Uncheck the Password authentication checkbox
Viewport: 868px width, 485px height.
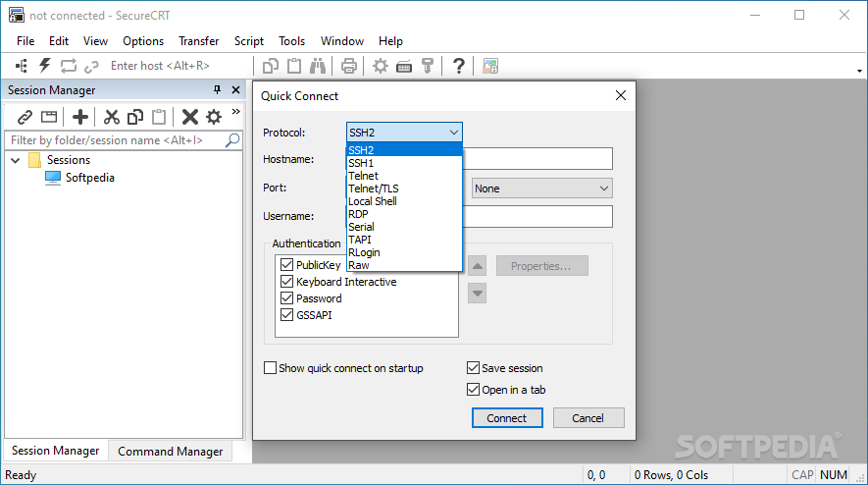click(286, 298)
